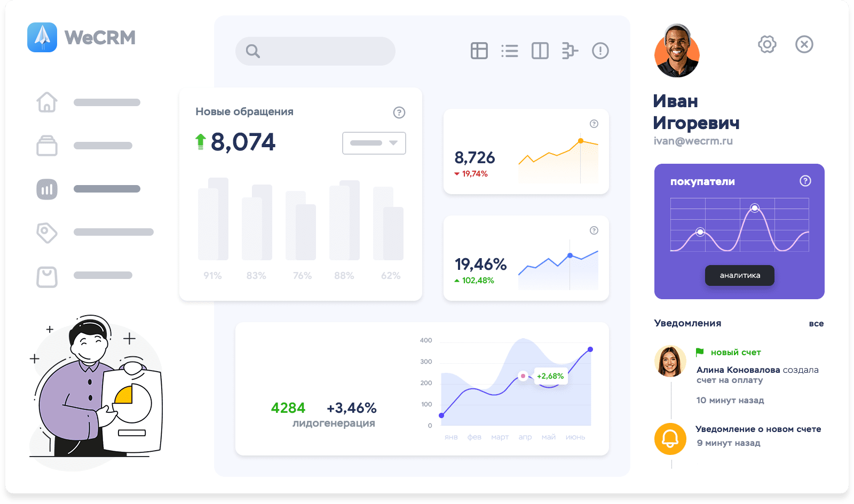Image resolution: width=854 pixels, height=504 pixels.
Task: Open help icon on Новые обращения card
Action: coord(399,113)
